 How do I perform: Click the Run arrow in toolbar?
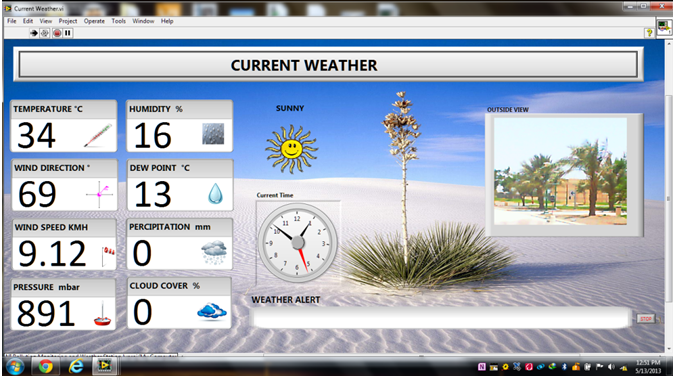(x=33, y=33)
